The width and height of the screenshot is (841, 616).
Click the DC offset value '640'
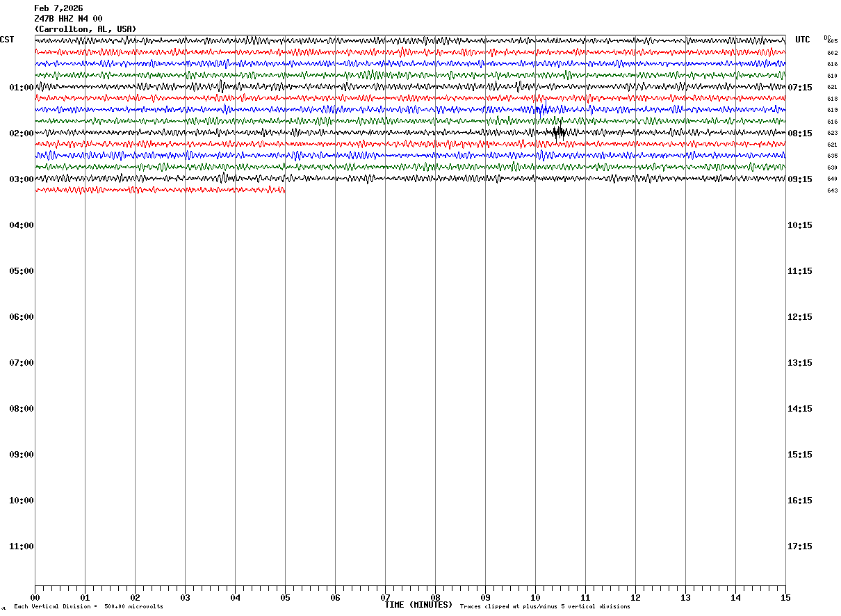point(832,179)
